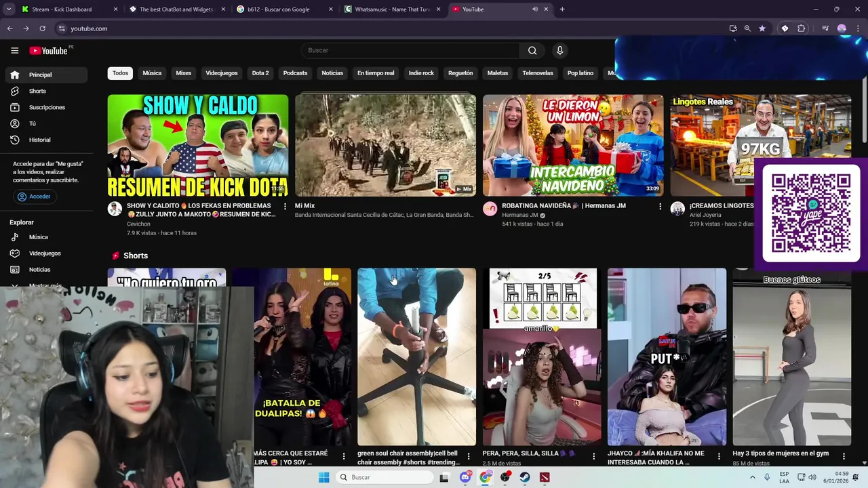Click the Acceder sign-in button
This screenshot has width=868, height=488.
[34, 197]
